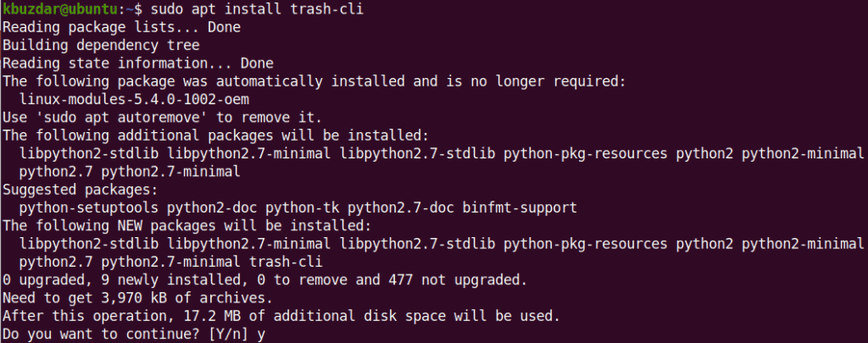This screenshot has height=343, width=868.
Task: Click the first libpython2-stdlib package entry
Action: [89, 154]
